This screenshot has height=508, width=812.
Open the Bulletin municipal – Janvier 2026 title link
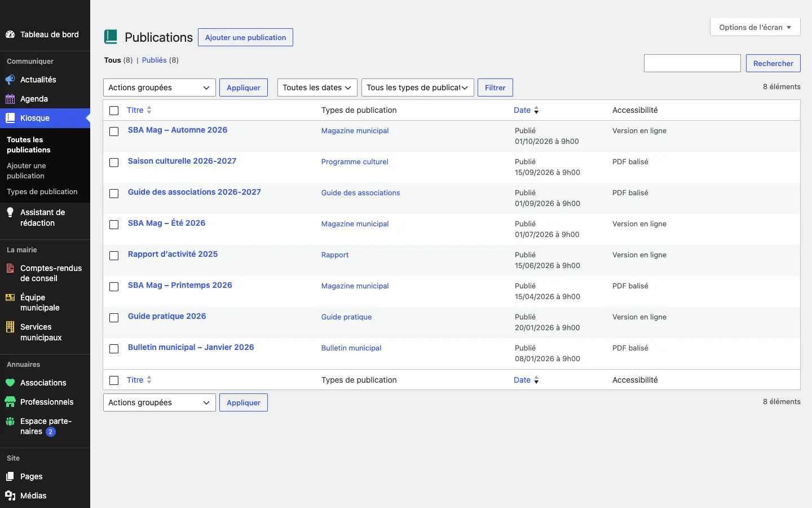[191, 347]
